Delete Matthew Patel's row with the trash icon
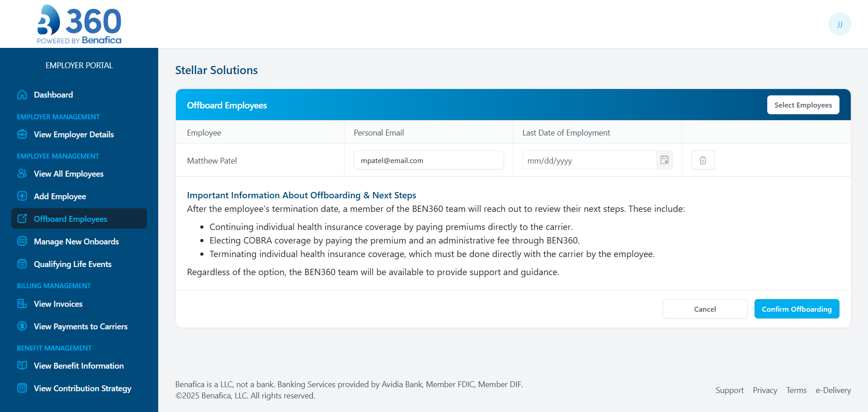 (703, 160)
